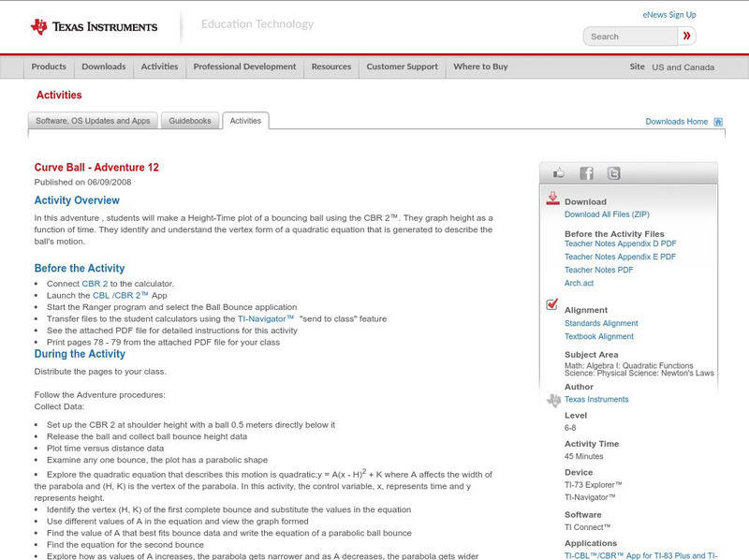The width and height of the screenshot is (749, 560).
Task: Open the Customer Support menu
Action: click(403, 67)
